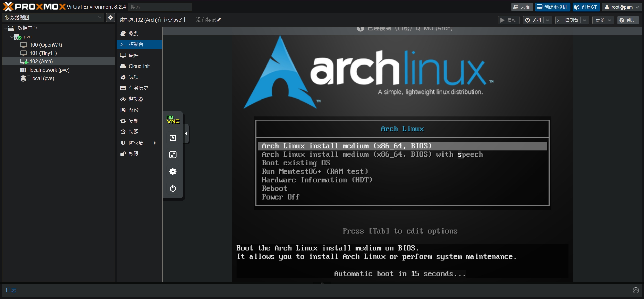Open the 控制台 toolbar dropdown arrow
Viewport: 644px width, 299px height.
pos(584,20)
